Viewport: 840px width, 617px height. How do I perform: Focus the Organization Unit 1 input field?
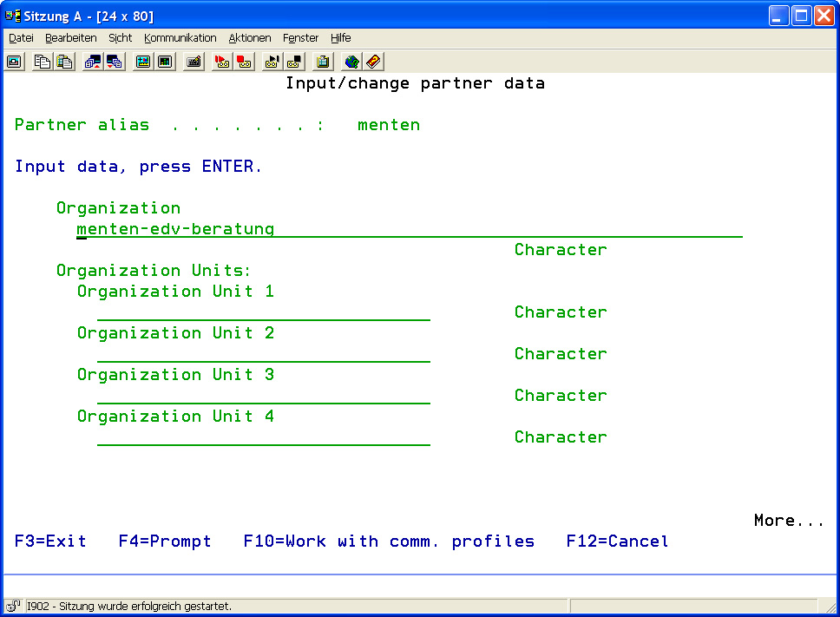263,312
